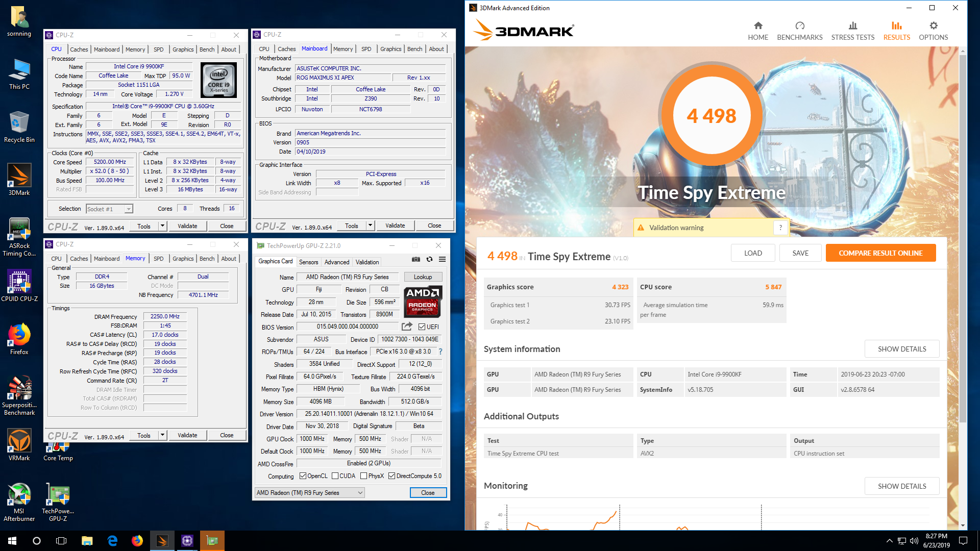
Task: Click the validation warning help question mark
Action: (x=780, y=228)
